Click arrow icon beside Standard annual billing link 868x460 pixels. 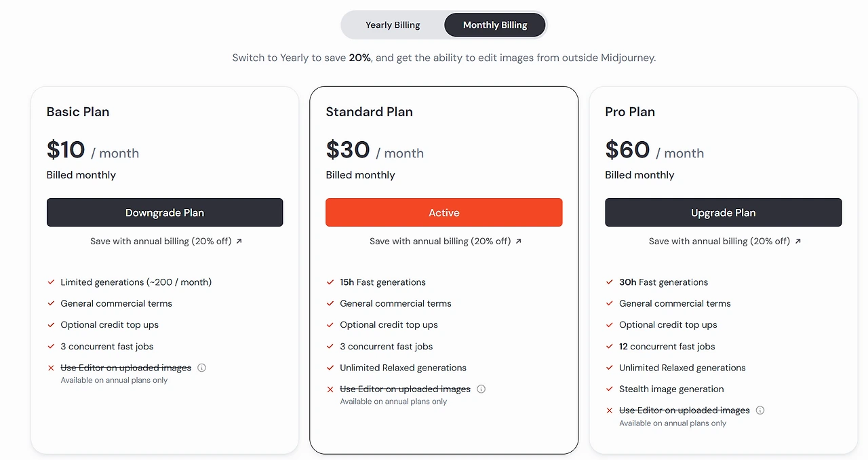tap(518, 241)
